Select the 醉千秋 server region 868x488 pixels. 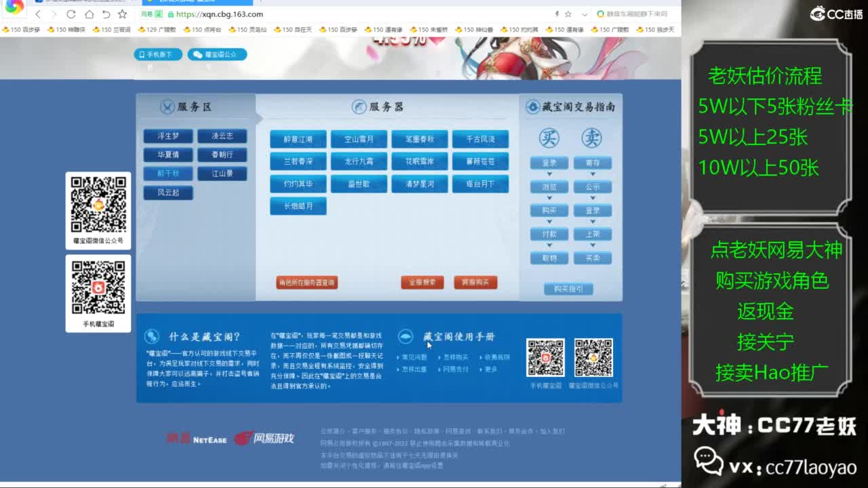point(168,174)
